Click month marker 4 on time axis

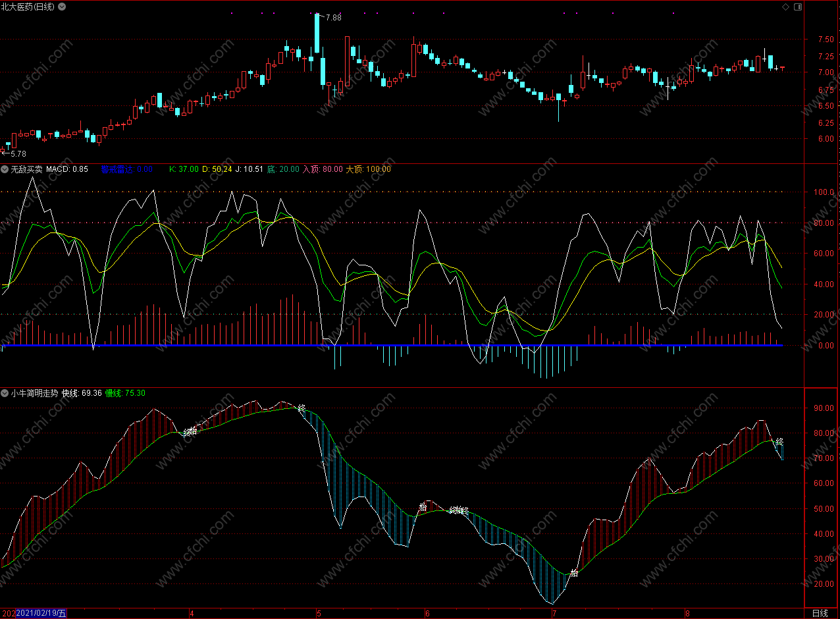click(192, 613)
